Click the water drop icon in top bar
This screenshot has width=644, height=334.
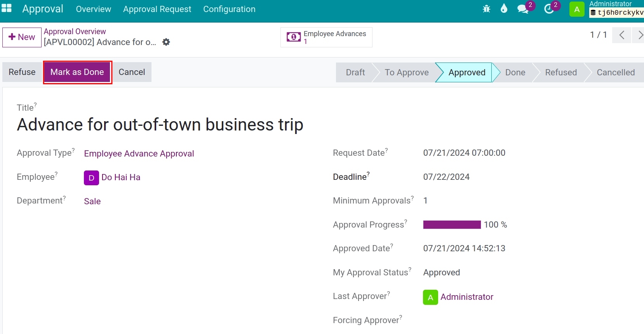tap(504, 9)
